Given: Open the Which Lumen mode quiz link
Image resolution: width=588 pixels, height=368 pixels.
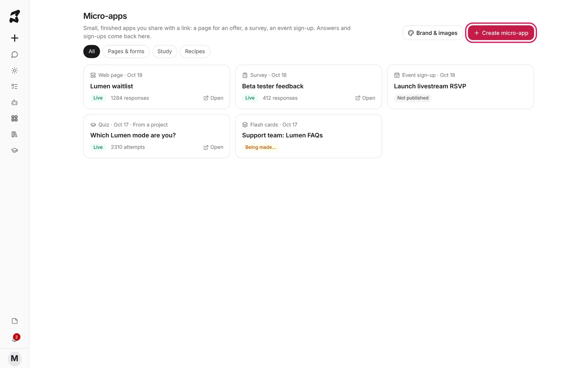Looking at the screenshot, I should click(x=213, y=147).
